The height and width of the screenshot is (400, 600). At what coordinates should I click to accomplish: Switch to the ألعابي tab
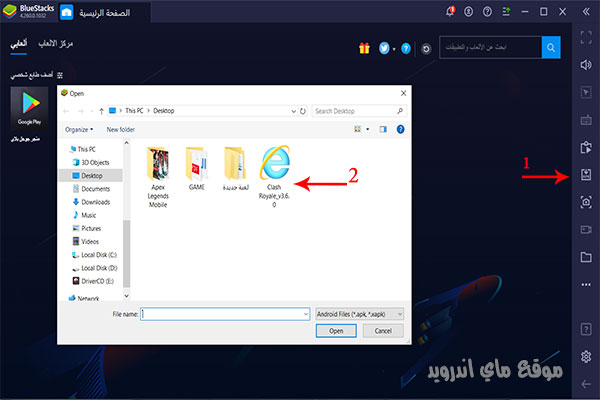18,44
